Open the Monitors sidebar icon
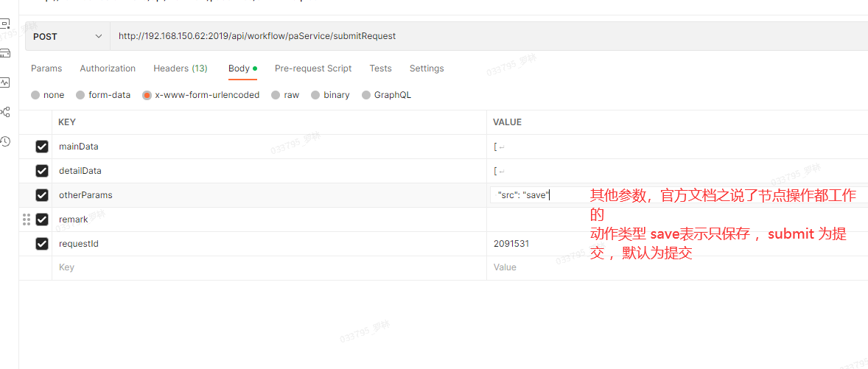This screenshot has height=369, width=868. [5, 82]
